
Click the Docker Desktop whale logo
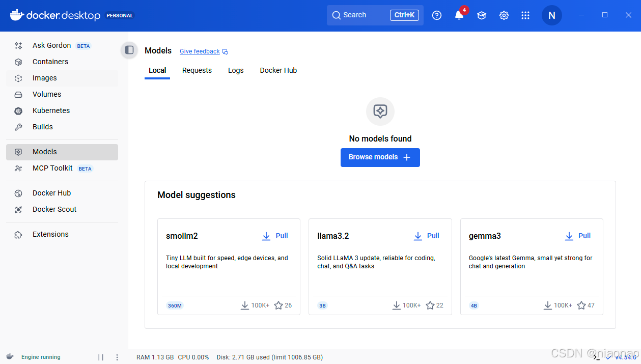click(x=16, y=14)
